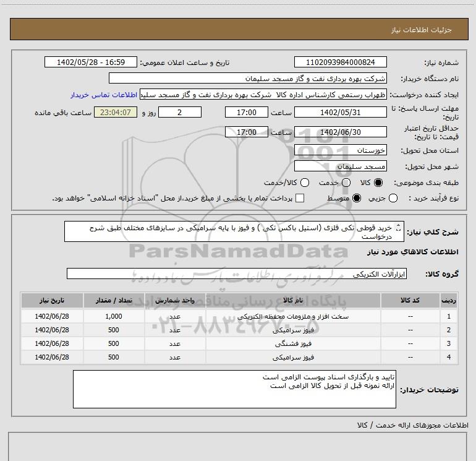
Task: Click the تاریخ نیاز column header
Action: click(52, 300)
